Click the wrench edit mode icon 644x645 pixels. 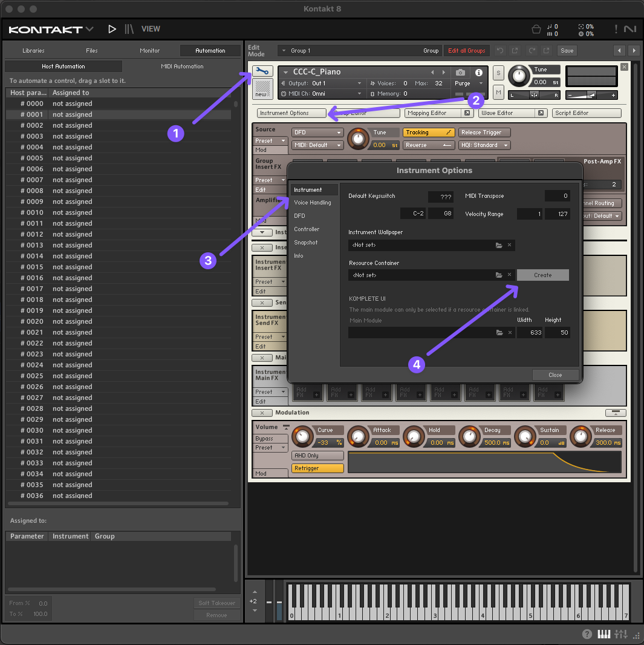click(262, 72)
